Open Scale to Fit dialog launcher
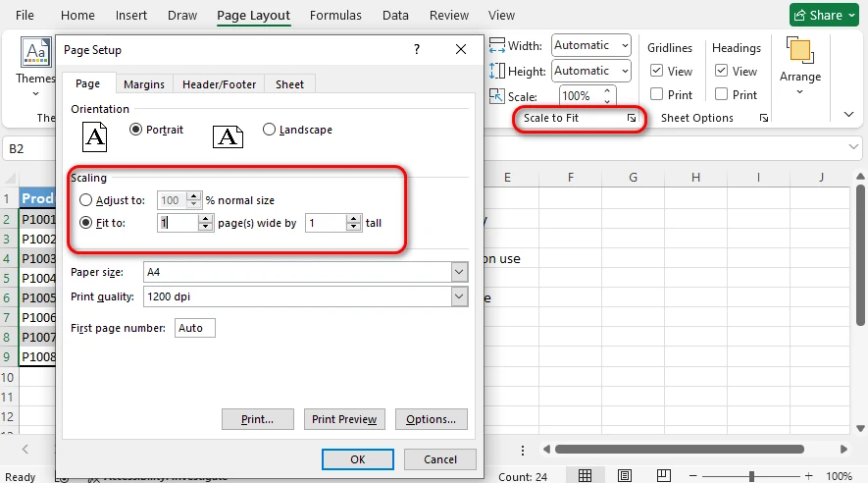The height and width of the screenshot is (483, 868). [x=631, y=118]
